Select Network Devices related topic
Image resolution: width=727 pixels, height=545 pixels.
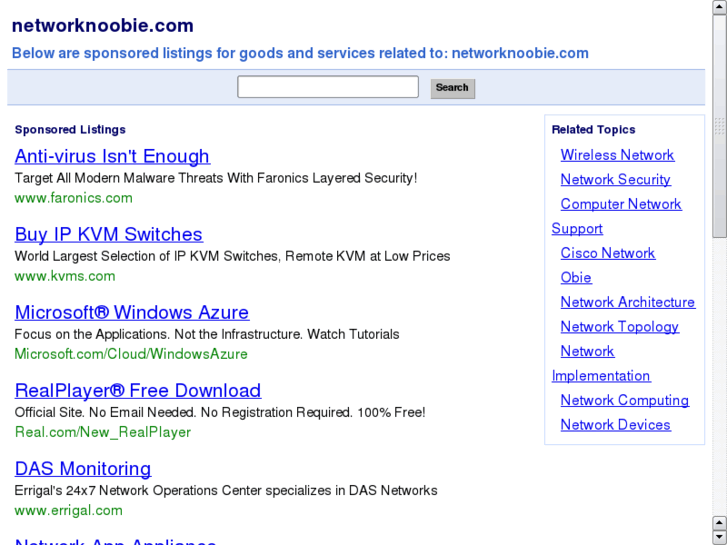point(615,425)
